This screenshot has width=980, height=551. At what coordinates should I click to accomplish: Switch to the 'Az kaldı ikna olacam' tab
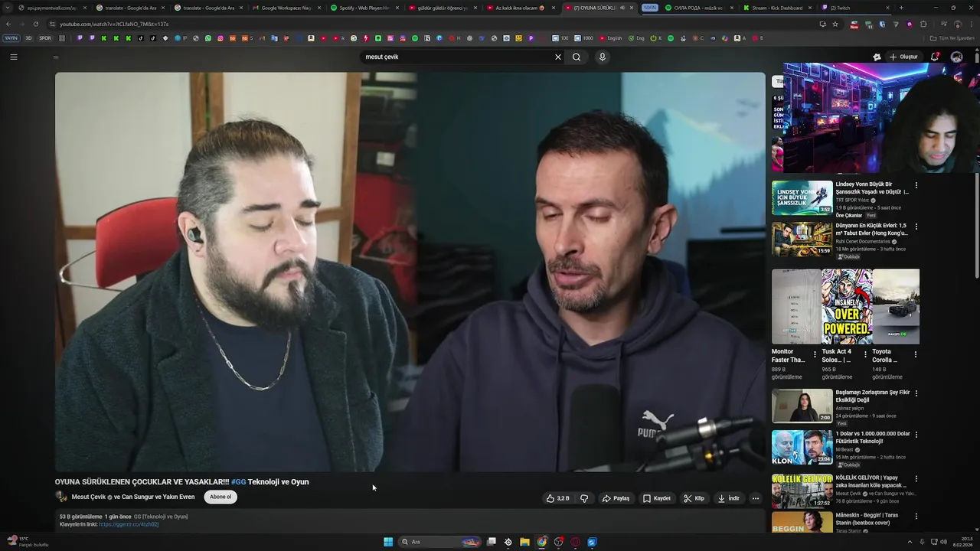521,8
